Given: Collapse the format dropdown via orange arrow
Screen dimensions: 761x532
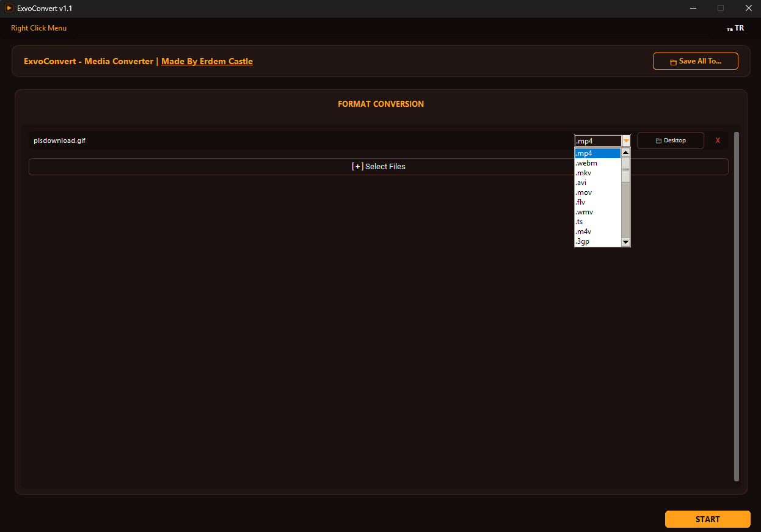Looking at the screenshot, I should (626, 141).
